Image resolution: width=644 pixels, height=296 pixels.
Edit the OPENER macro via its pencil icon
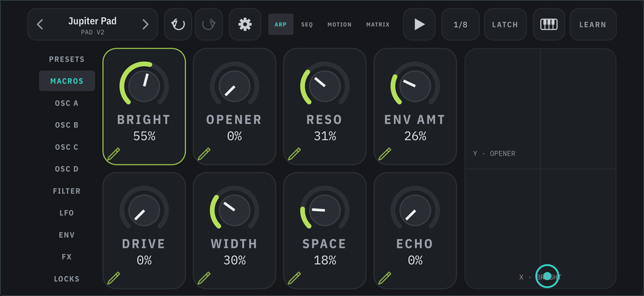[204, 154]
